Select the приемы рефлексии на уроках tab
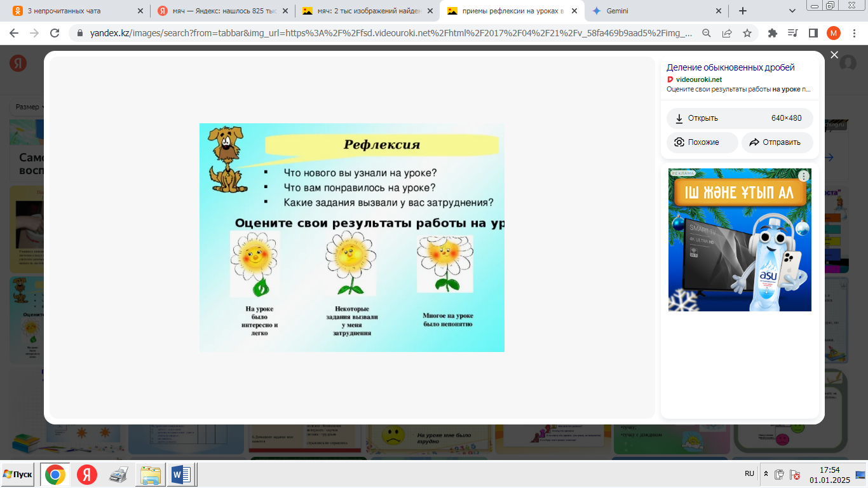 pyautogui.click(x=512, y=11)
